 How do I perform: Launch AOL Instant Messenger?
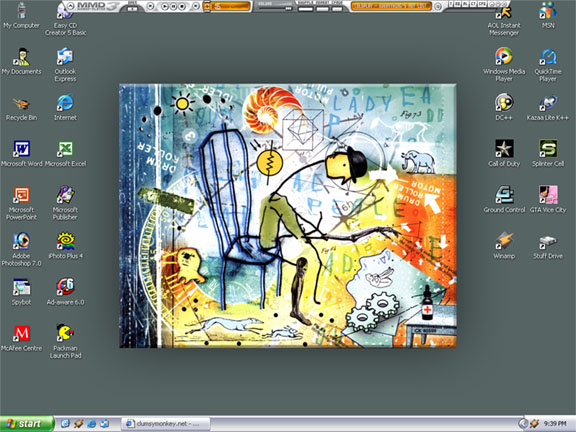(x=504, y=20)
